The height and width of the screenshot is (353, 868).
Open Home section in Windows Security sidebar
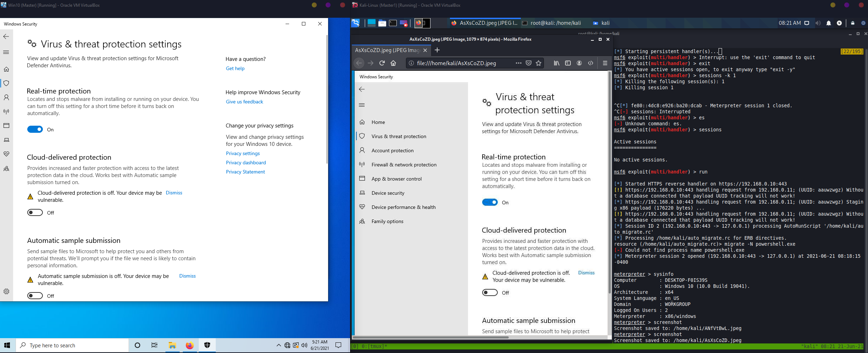coord(6,69)
